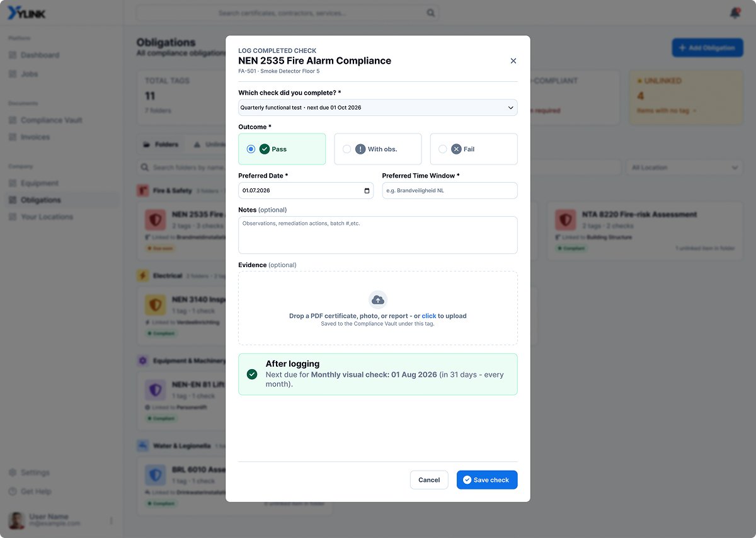The width and height of the screenshot is (756, 538).
Task: Click the user avatar photo
Action: point(16,520)
